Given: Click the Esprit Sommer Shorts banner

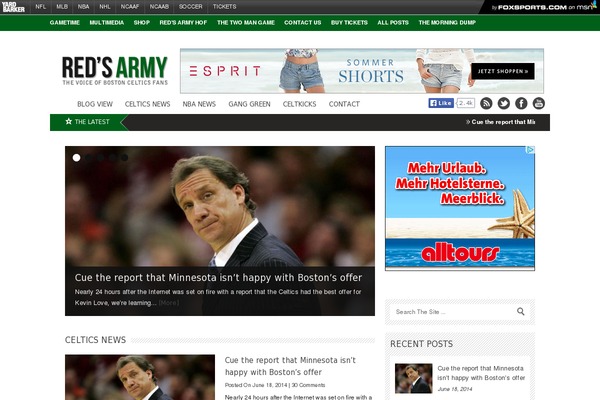Looking at the screenshot, I should [362, 71].
